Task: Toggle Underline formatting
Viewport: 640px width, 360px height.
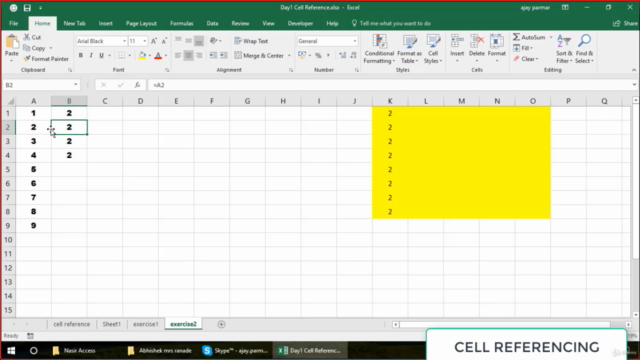Action: click(101, 56)
